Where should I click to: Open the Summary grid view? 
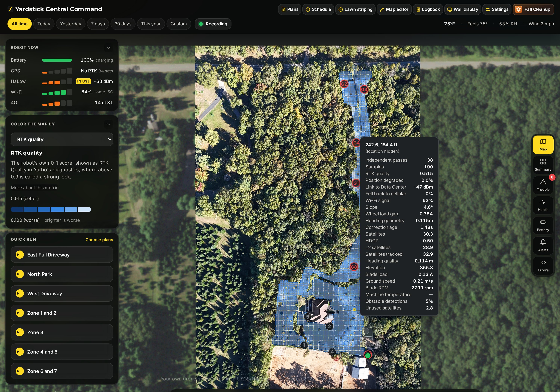coord(543,165)
